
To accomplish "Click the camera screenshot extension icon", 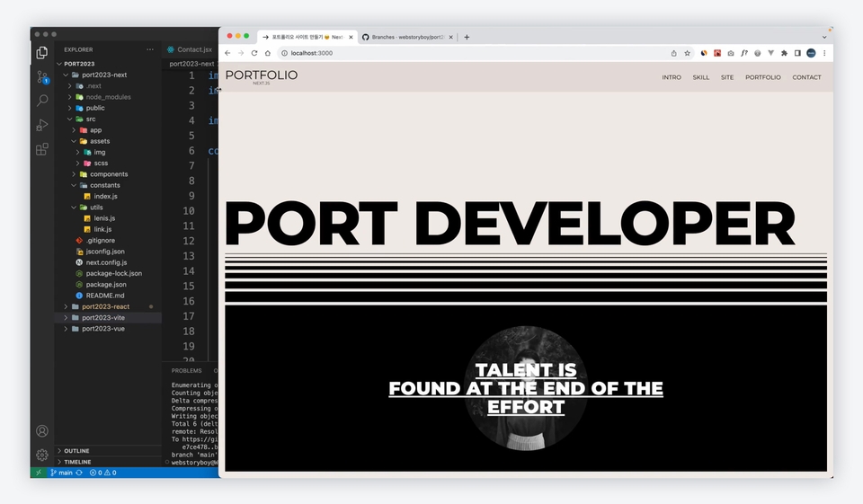I will pyautogui.click(x=730, y=53).
